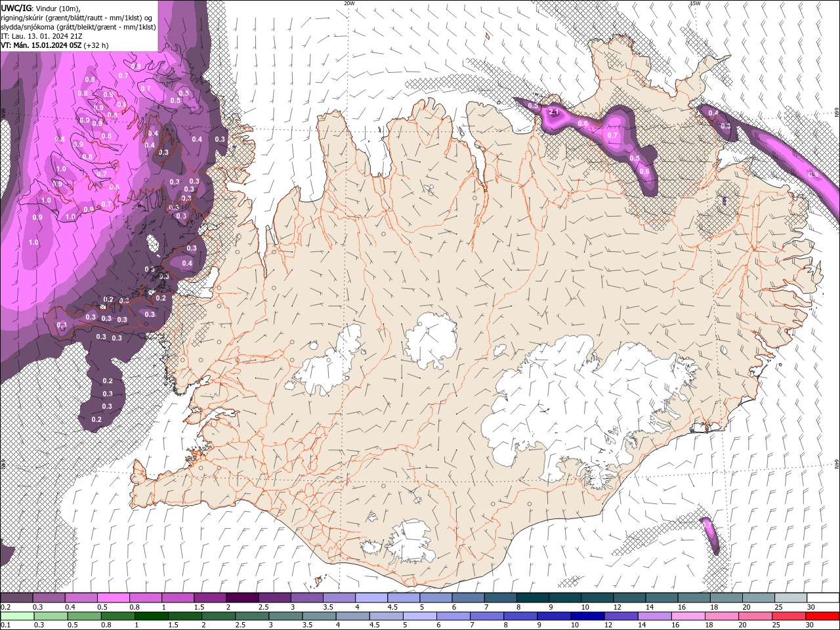This screenshot has width=840, height=630.
Task: Select the lower legend swatch starting at 2.5
Action: [x=251, y=616]
